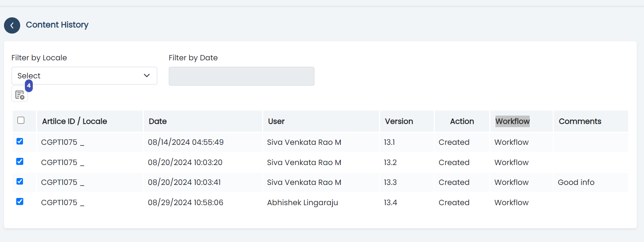Image resolution: width=644 pixels, height=242 pixels.
Task: Click the Version column header
Action: 399,121
